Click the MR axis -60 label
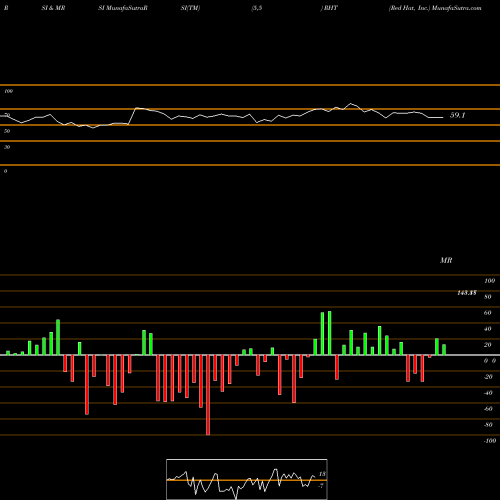The image size is (500, 500). click(488, 409)
